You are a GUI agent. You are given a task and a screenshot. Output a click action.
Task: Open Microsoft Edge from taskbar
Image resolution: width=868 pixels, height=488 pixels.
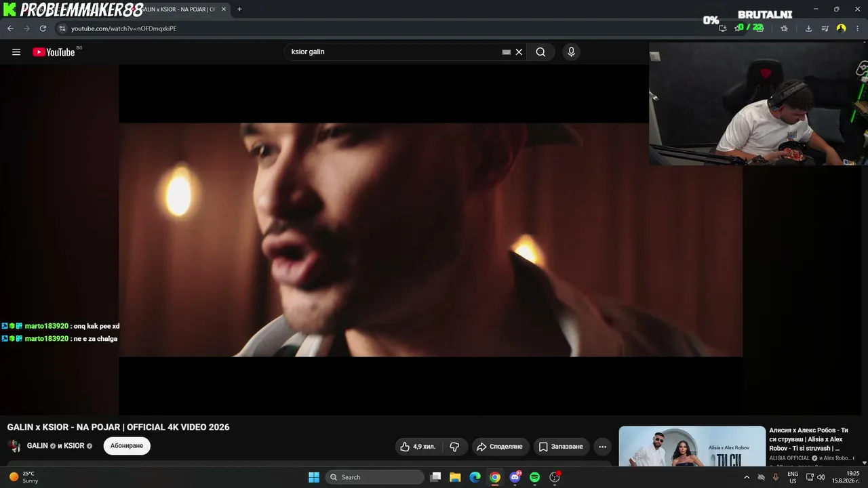(475, 477)
